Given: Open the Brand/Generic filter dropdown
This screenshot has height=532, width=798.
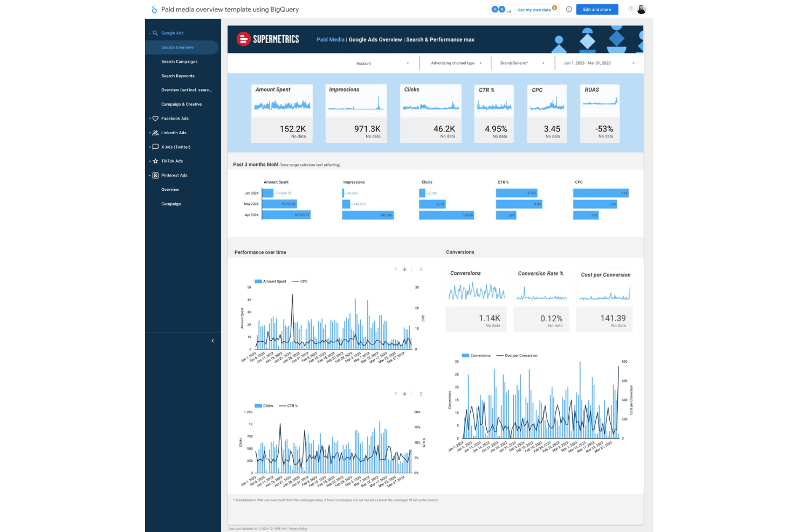Looking at the screenshot, I should click(x=522, y=63).
